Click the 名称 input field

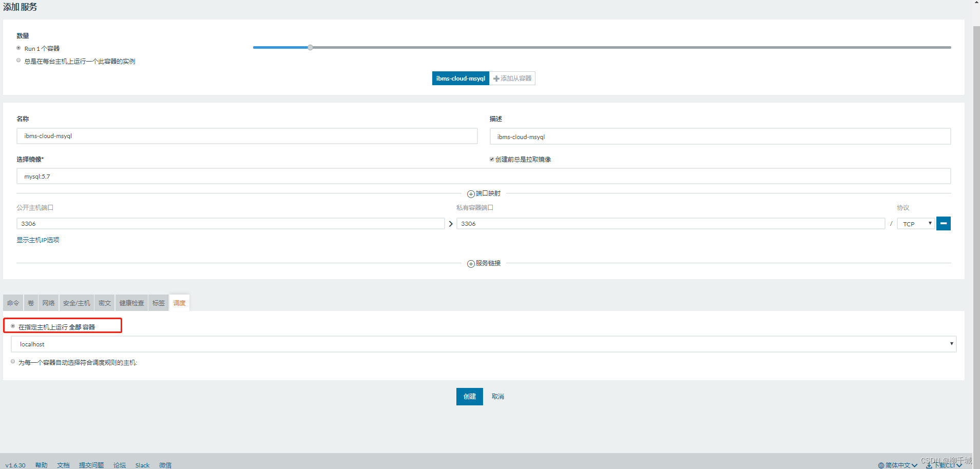pyautogui.click(x=247, y=136)
